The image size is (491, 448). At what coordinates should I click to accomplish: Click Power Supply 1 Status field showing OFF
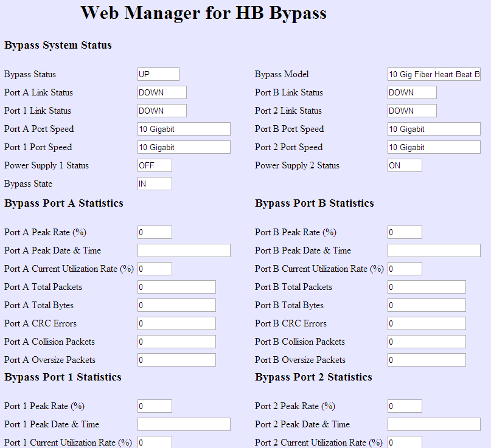pyautogui.click(x=155, y=165)
